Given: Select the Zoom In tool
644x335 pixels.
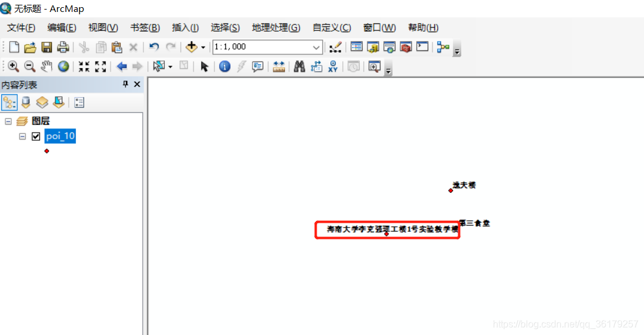Looking at the screenshot, I should pos(13,66).
